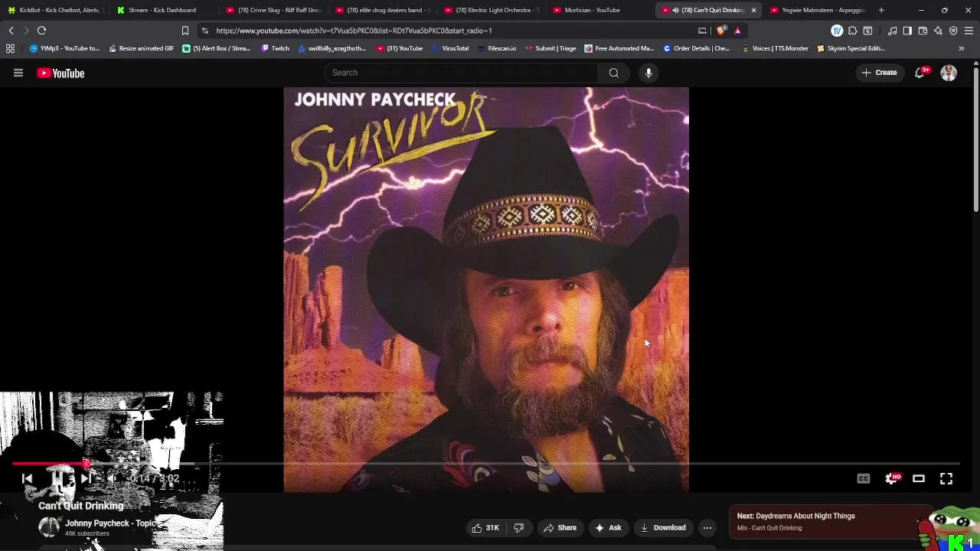Open Voices | TTS.Monster bookmark
Image resolution: width=980 pixels, height=551 pixels.
pyautogui.click(x=775, y=48)
